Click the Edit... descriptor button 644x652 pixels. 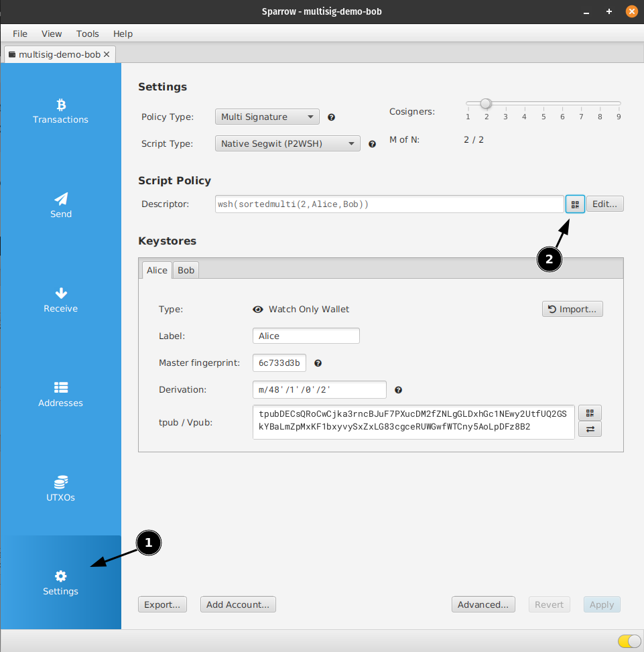tap(605, 204)
